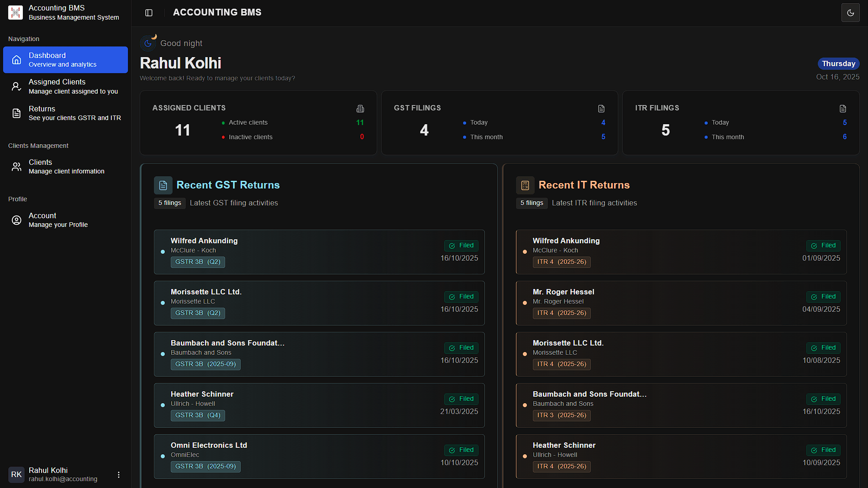Click the Assigned Clients person icon

tap(16, 86)
